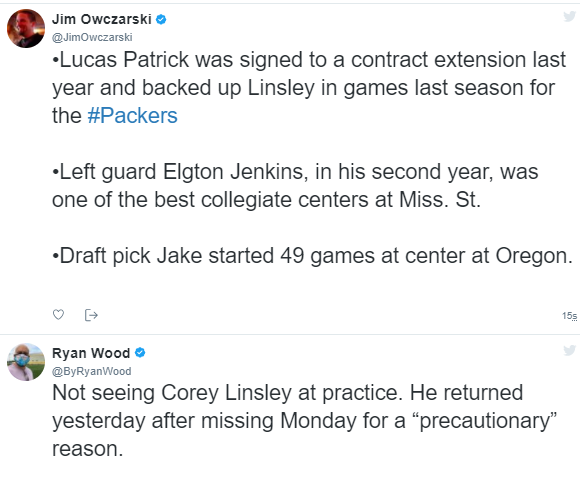
Task: Open the 15s timestamp on Jim's tweet
Action: (x=569, y=316)
